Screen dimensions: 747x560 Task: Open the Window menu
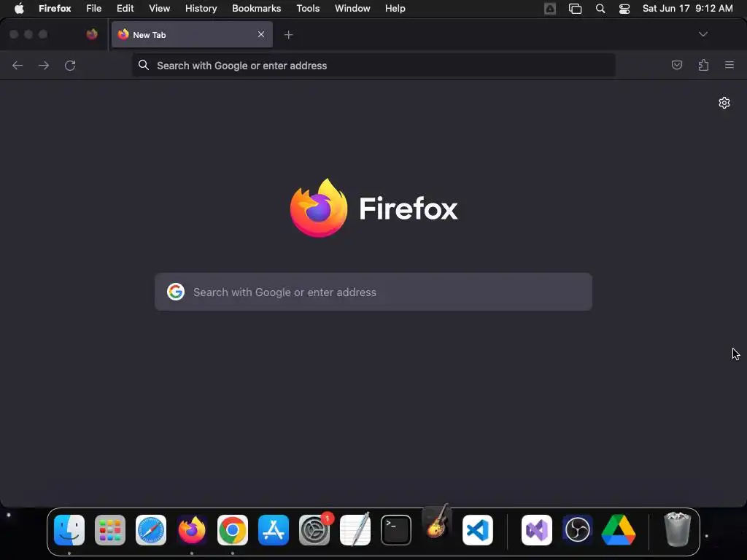click(x=352, y=9)
